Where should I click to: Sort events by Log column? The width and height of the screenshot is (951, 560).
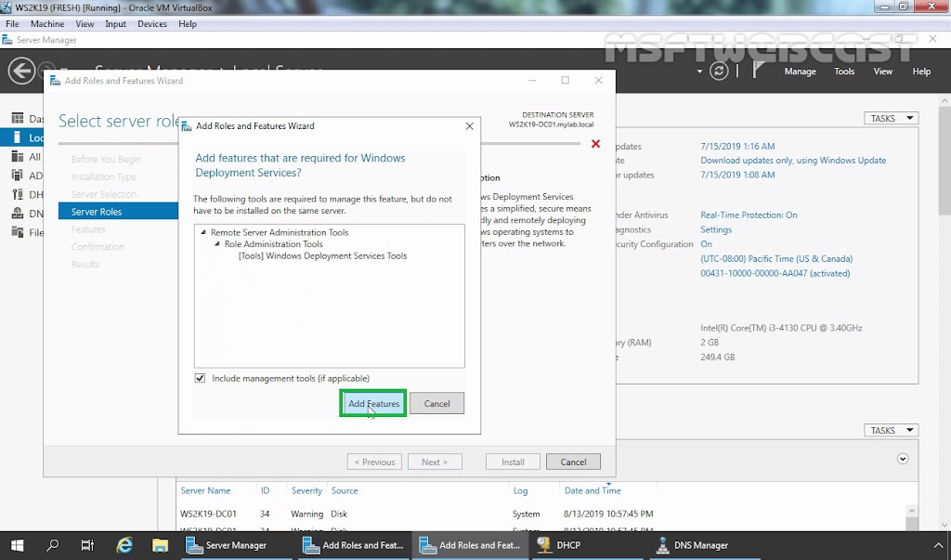point(520,490)
